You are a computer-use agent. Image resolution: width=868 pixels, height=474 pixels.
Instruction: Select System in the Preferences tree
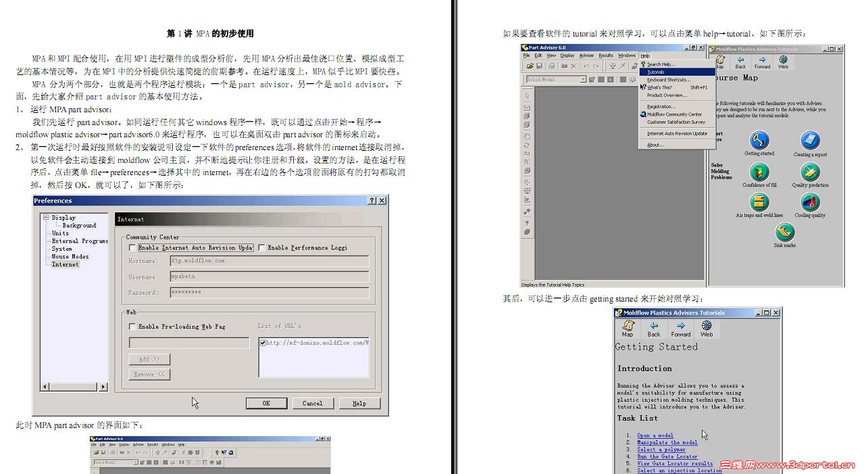tap(61, 249)
